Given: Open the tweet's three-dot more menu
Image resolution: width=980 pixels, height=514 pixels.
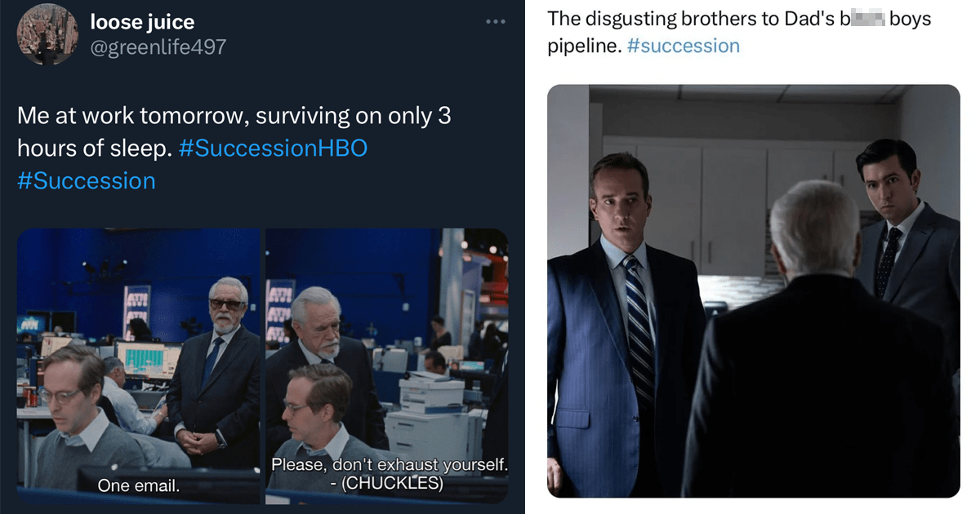Looking at the screenshot, I should point(496,21).
